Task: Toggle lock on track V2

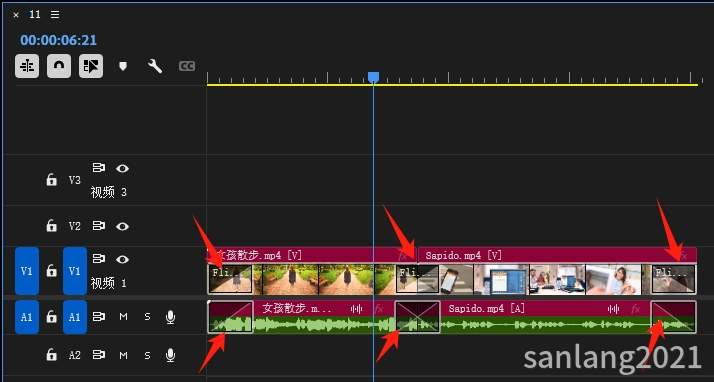Action: tap(51, 226)
